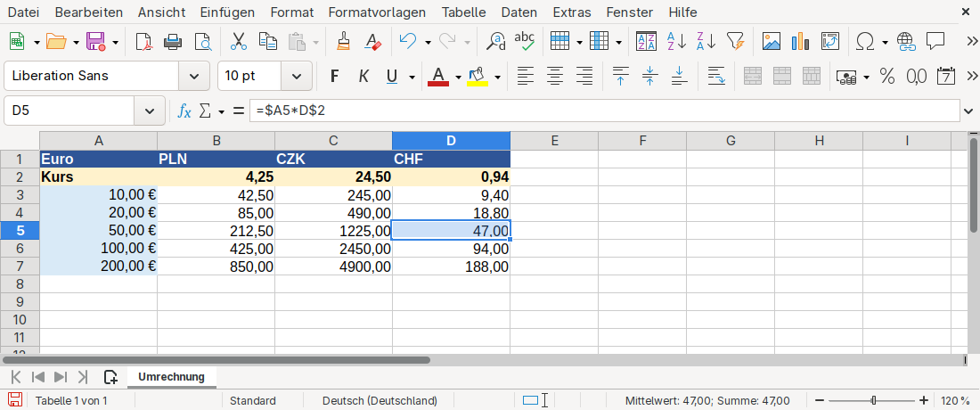The height and width of the screenshot is (410, 980).
Task: Cut selection with scissors icon
Action: tap(238, 42)
